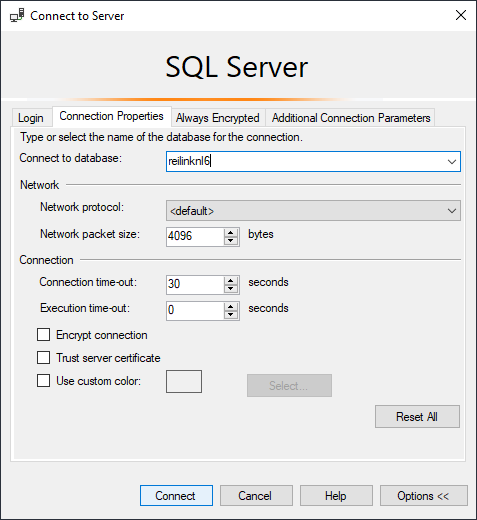Screen dimensions: 477x520
Task: Click the Connect button
Action: [176, 496]
